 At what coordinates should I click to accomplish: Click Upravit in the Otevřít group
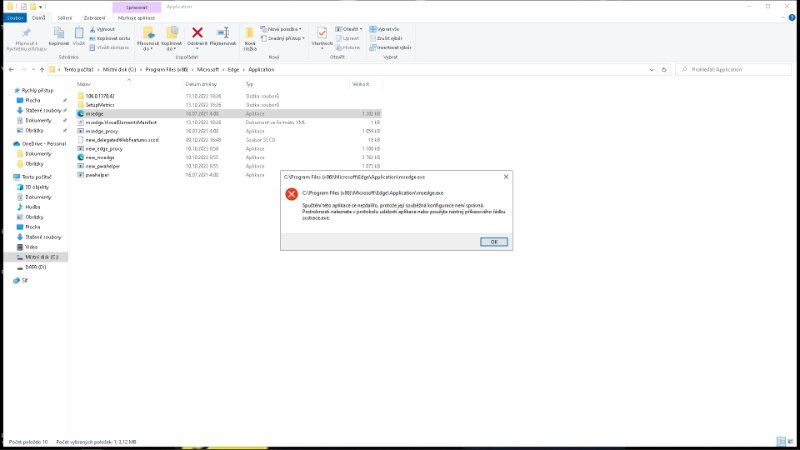(347, 38)
